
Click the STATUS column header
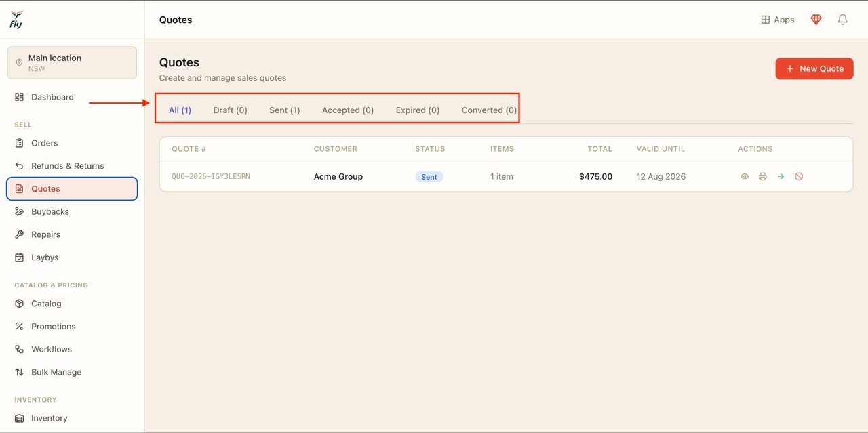430,149
